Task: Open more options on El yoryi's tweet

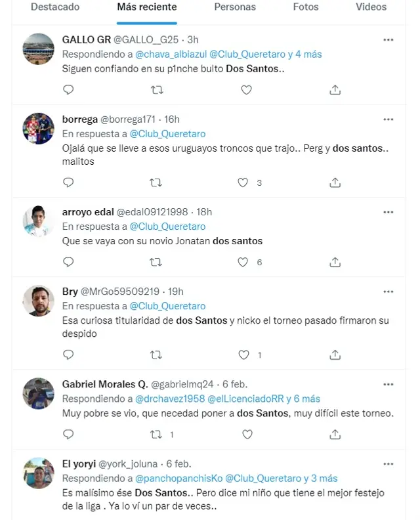Action: pyautogui.click(x=388, y=464)
